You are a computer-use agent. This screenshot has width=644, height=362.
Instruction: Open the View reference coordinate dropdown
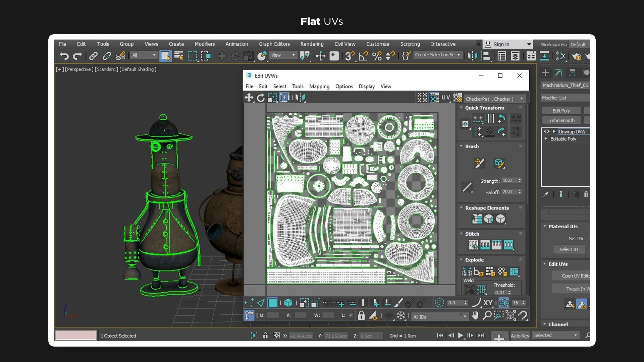(x=283, y=55)
